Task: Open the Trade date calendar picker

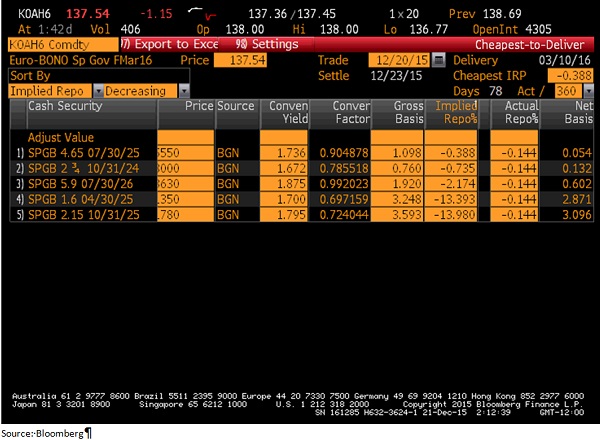Action: [x=437, y=61]
